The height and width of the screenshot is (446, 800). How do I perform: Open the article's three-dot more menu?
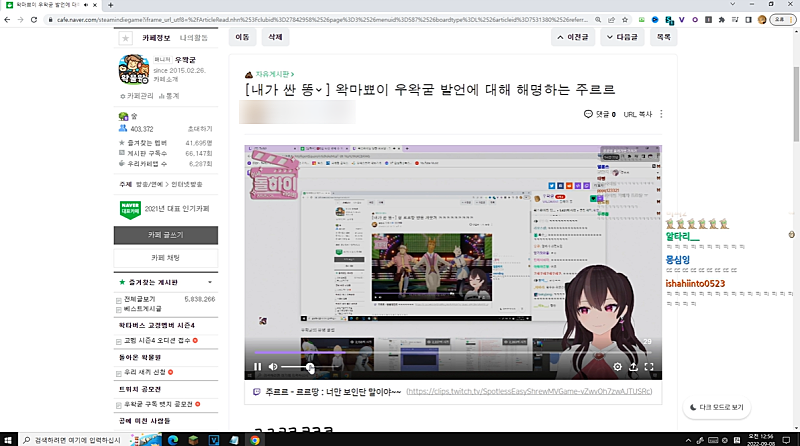pyautogui.click(x=661, y=114)
